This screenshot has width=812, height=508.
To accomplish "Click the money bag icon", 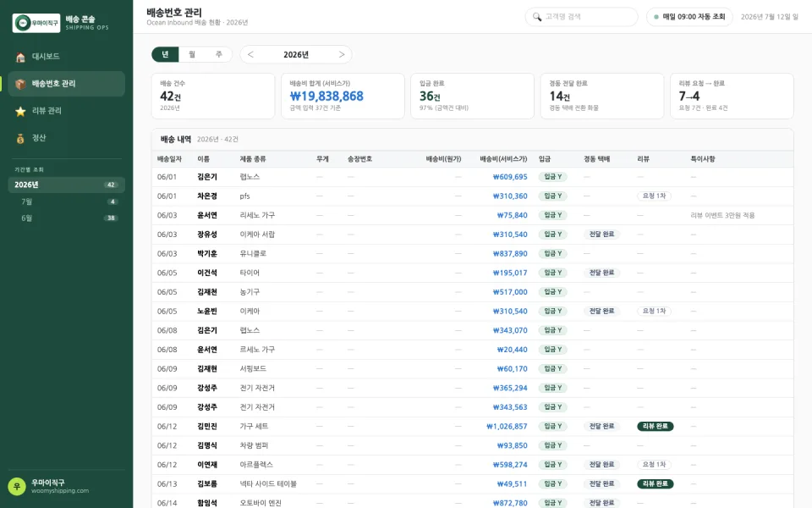I will point(20,138).
